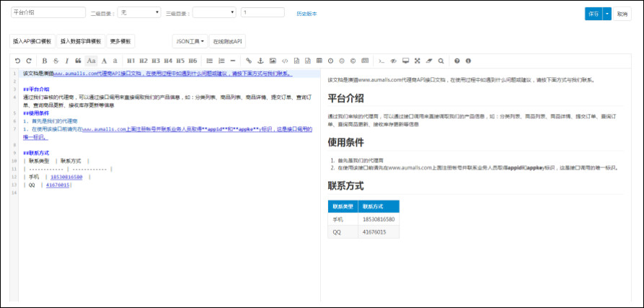Image resolution: width=644 pixels, height=308 pixels.
Task: Open the JSON工具 menu
Action: click(x=190, y=41)
